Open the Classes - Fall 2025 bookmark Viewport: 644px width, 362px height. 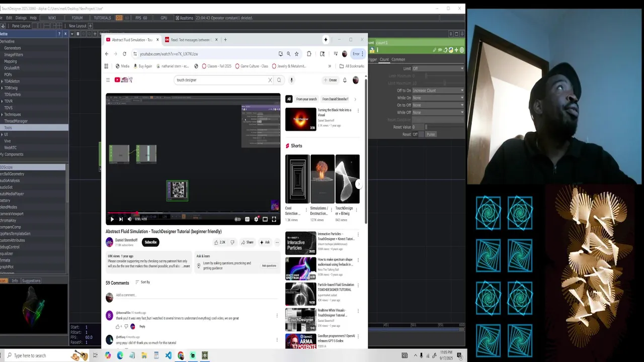pyautogui.click(x=216, y=66)
